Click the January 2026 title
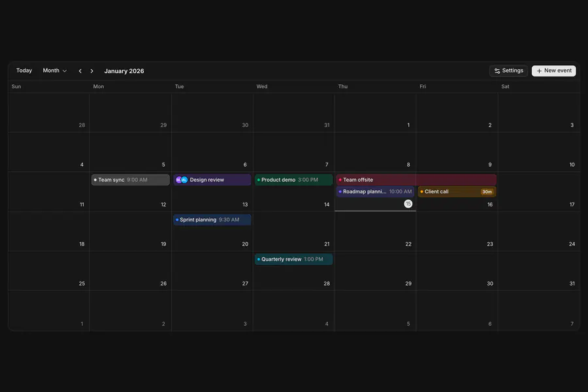Screen dimensions: 588x392 point(124,71)
